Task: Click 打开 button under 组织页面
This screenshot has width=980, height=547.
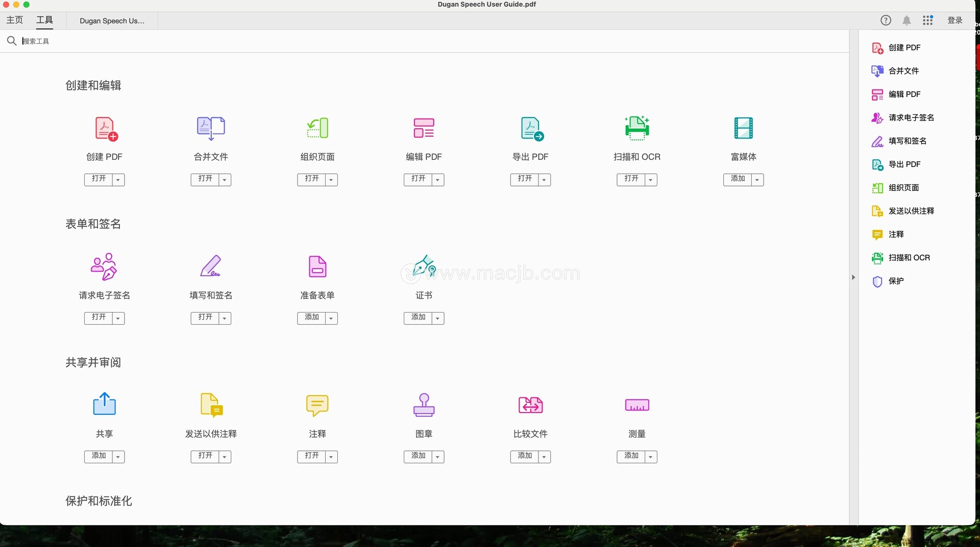Action: tap(311, 179)
